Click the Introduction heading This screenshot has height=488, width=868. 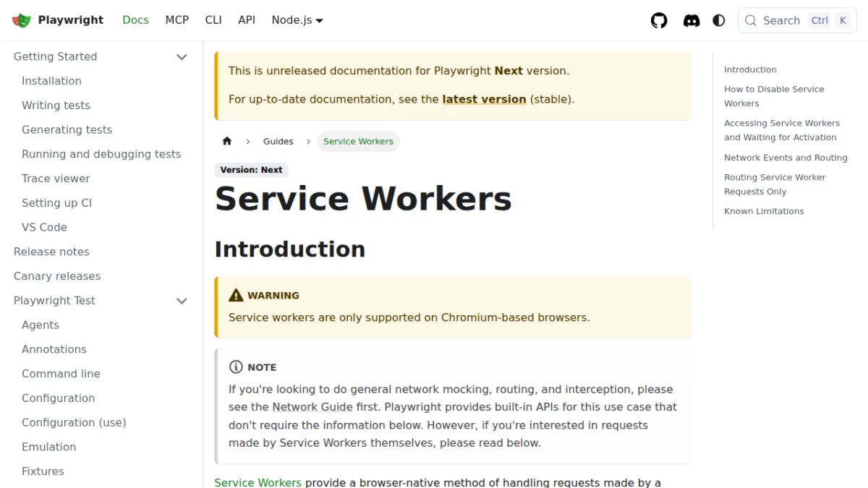tap(290, 249)
